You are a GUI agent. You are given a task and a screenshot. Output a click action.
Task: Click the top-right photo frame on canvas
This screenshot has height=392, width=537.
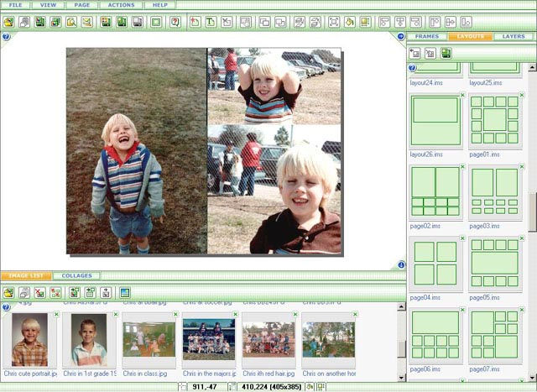[274, 86]
